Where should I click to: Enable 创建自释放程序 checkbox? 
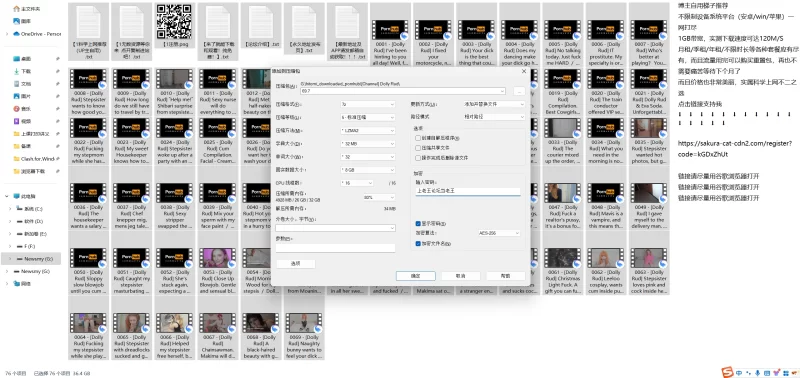tap(418, 138)
